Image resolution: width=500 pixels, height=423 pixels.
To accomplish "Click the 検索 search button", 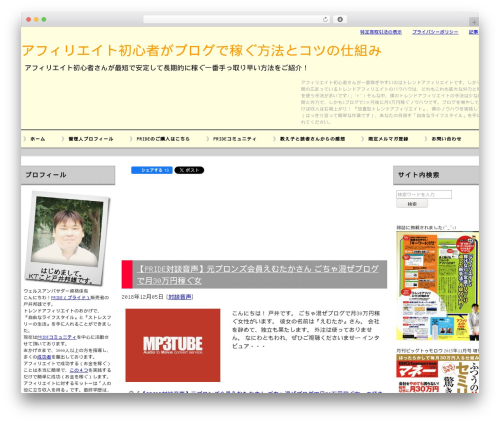I will [412, 204].
